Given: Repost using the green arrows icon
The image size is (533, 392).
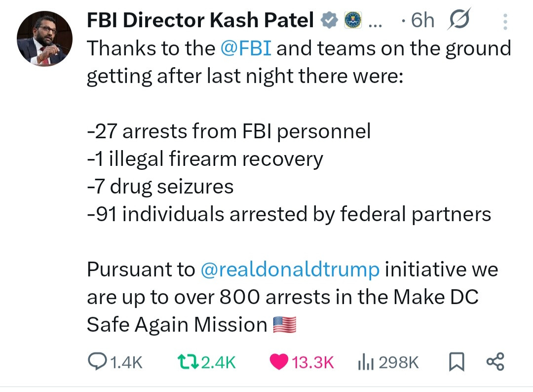Looking at the screenshot, I should coord(188,362).
